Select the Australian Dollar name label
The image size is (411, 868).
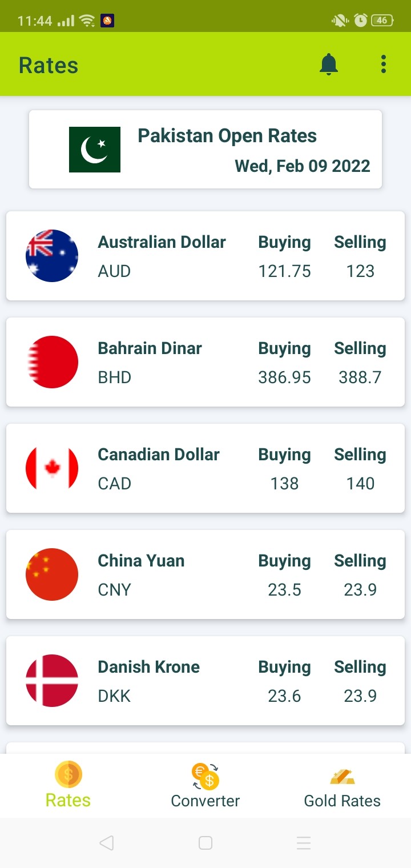[x=162, y=242]
